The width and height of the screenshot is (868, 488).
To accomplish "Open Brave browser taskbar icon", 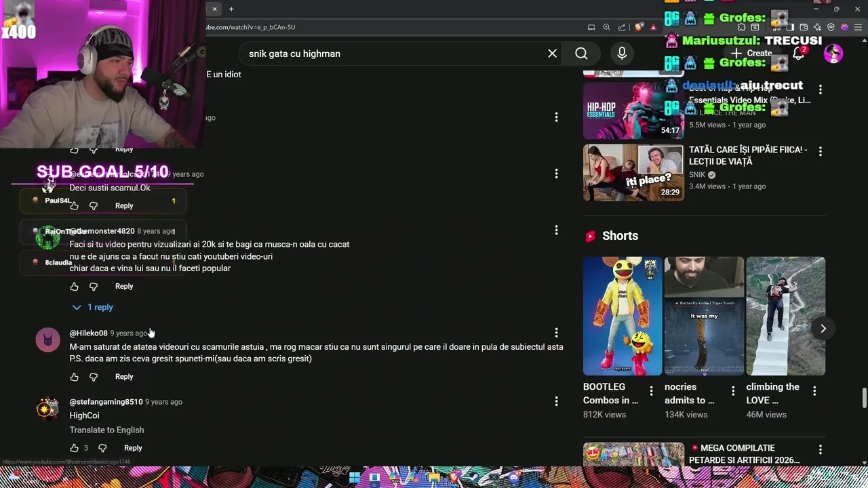I will coord(454,477).
